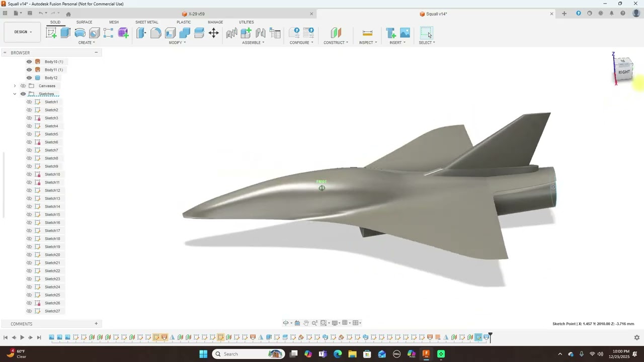Open Microsoft Edge from the taskbar
The width and height of the screenshot is (644, 362).
(x=338, y=354)
